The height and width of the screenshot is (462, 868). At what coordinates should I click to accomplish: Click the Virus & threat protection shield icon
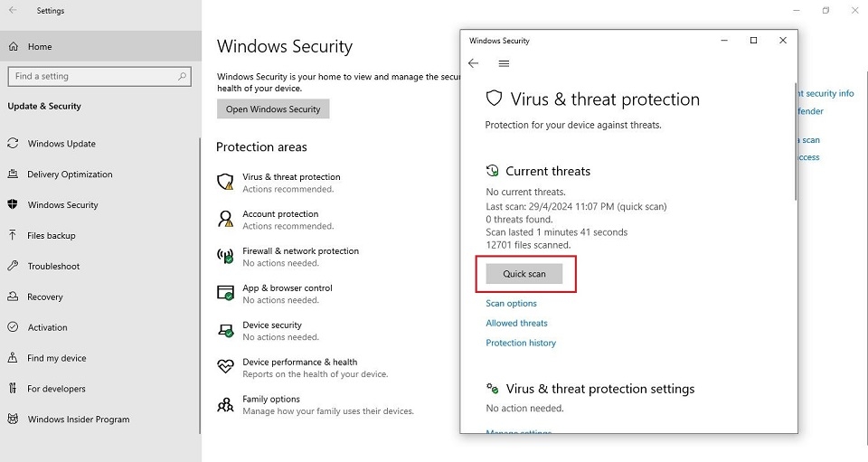click(225, 182)
